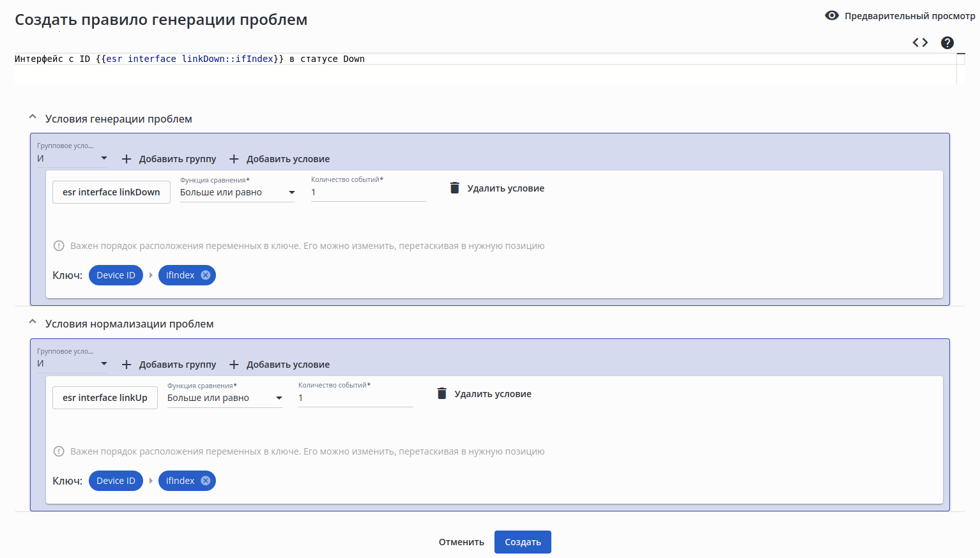Viewport: 980px width, 558px height.
Task: Open help via question mark icon
Action: pos(947,43)
